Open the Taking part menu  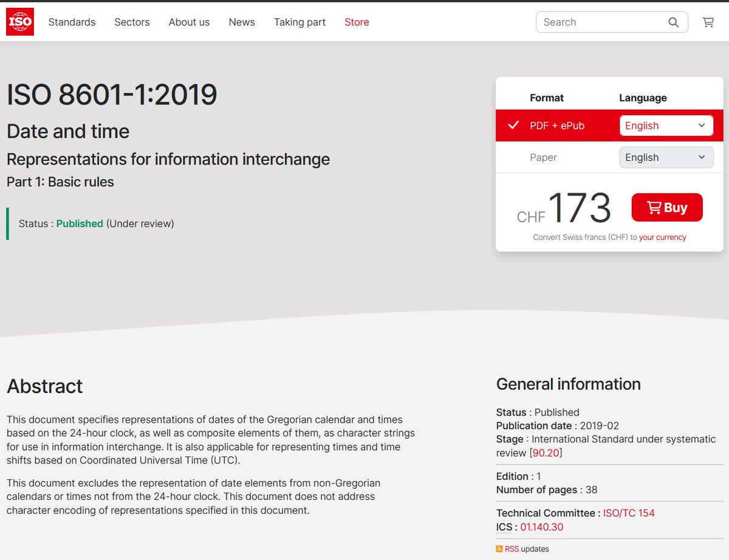299,22
